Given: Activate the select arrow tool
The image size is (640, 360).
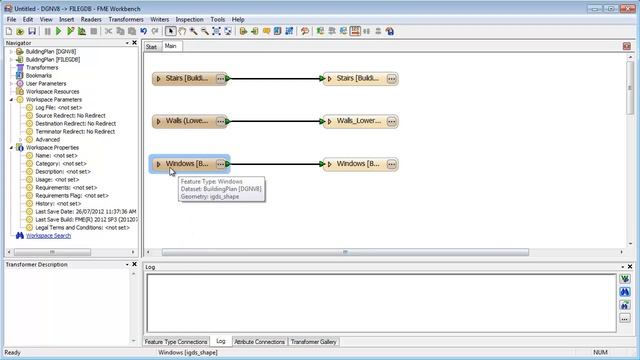Looking at the screenshot, I should coord(170,31).
